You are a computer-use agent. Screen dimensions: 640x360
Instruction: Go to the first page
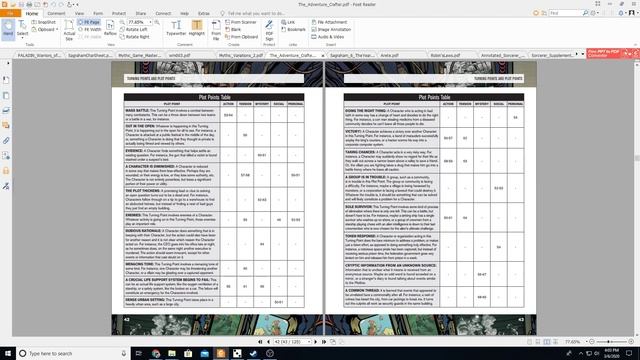point(260,342)
